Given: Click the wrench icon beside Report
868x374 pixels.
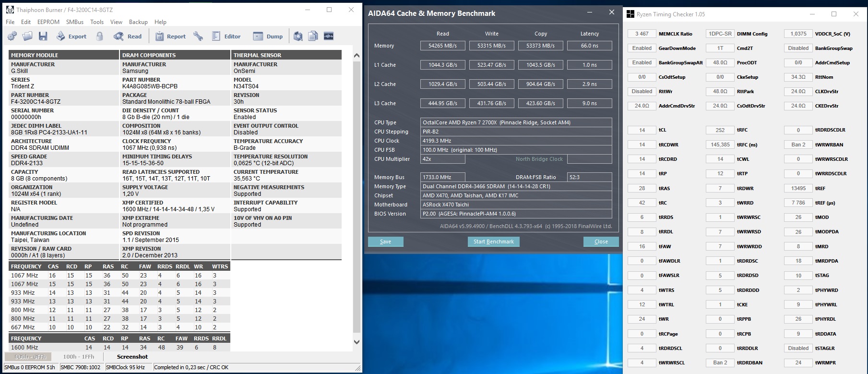Looking at the screenshot, I should point(198,36).
